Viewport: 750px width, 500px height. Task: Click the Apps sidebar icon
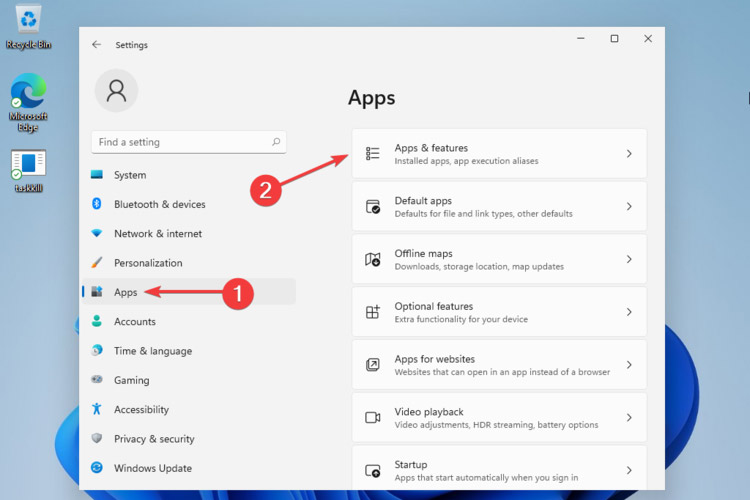coord(97,291)
